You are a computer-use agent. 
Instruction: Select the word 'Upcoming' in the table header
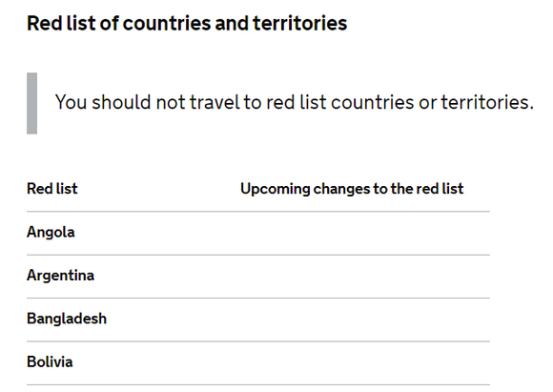click(276, 189)
